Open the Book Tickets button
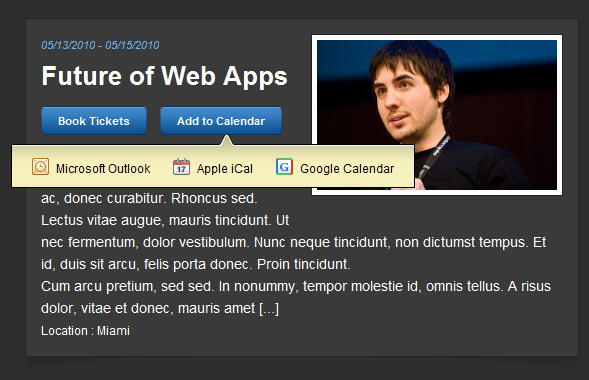 (94, 121)
